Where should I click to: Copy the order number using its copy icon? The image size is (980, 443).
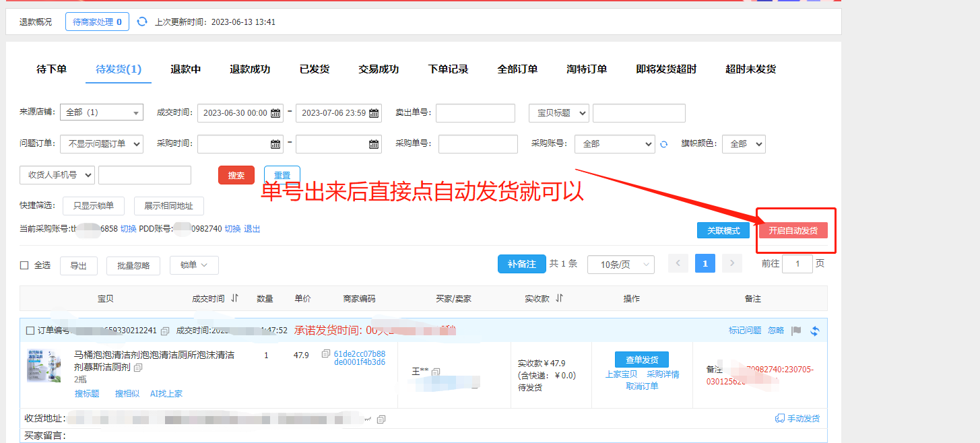pyautogui.click(x=165, y=331)
